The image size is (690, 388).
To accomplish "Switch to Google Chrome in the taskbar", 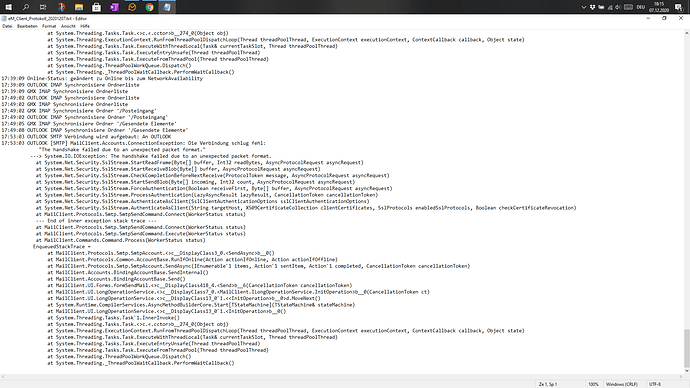I will coord(150,7).
